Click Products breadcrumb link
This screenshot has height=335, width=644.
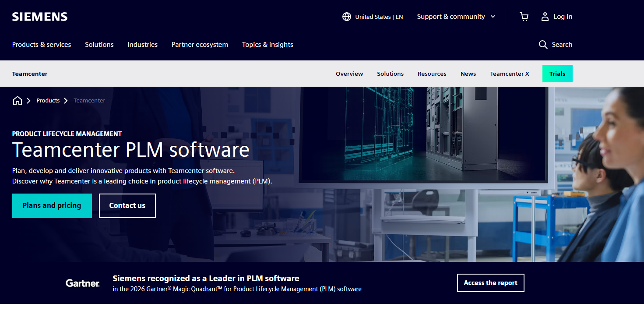tap(48, 101)
